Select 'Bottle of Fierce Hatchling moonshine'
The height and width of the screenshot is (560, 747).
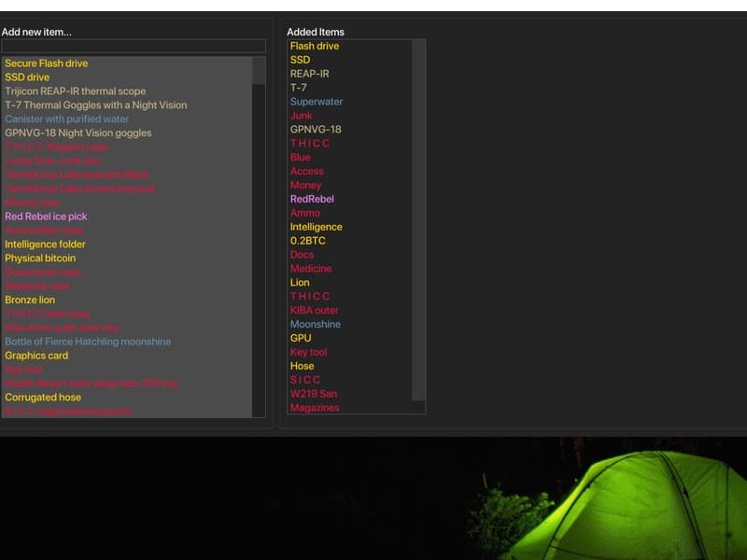click(88, 342)
